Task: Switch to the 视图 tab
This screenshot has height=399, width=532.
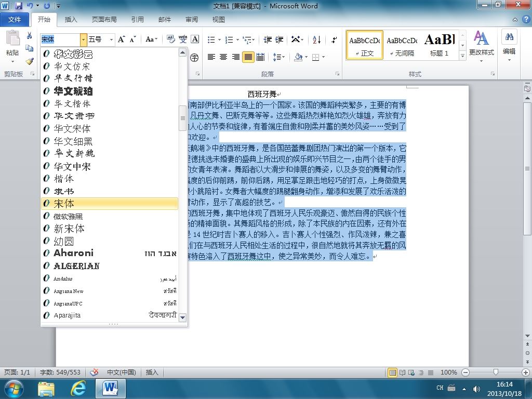Action: point(219,20)
